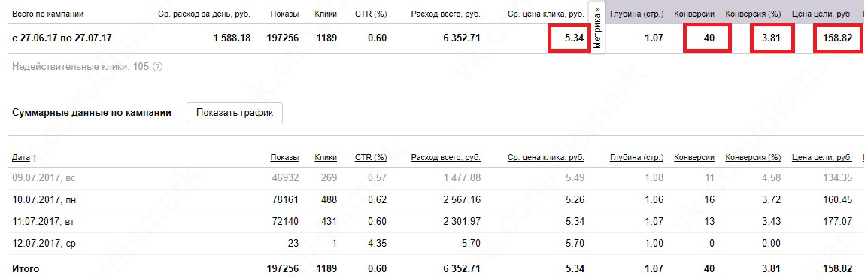The image size is (868, 279).
Task: Sort daily table by Клики column link
Action: pyautogui.click(x=326, y=158)
